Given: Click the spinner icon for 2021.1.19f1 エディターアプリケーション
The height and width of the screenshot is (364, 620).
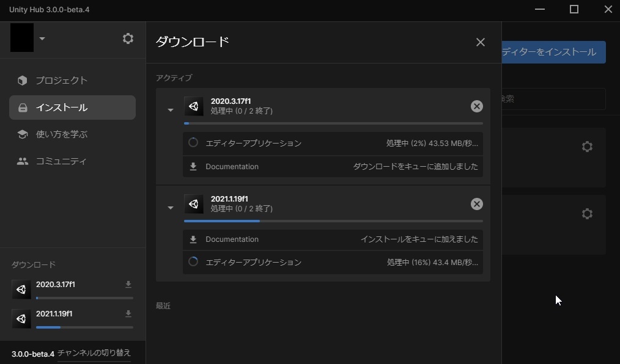Looking at the screenshot, I should [193, 262].
